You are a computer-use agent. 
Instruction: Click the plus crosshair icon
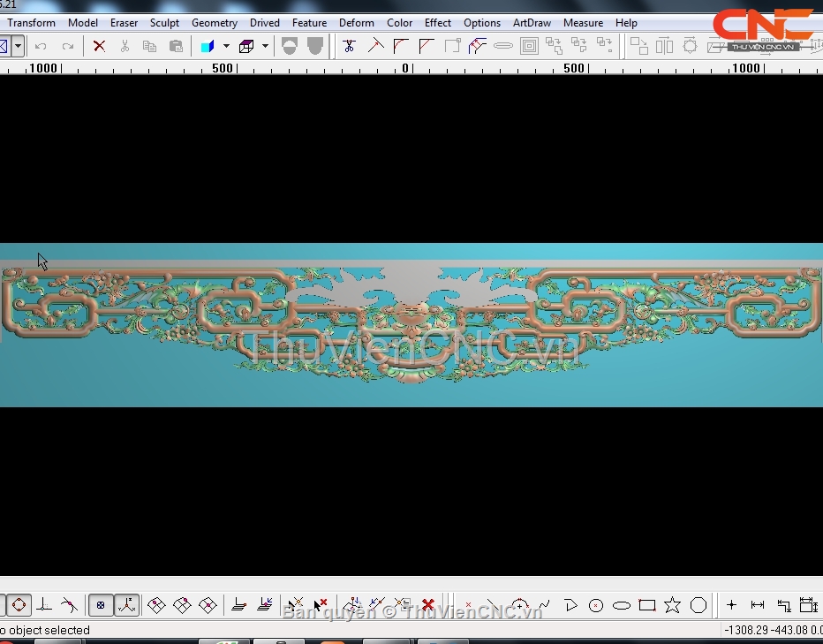pyautogui.click(x=731, y=605)
